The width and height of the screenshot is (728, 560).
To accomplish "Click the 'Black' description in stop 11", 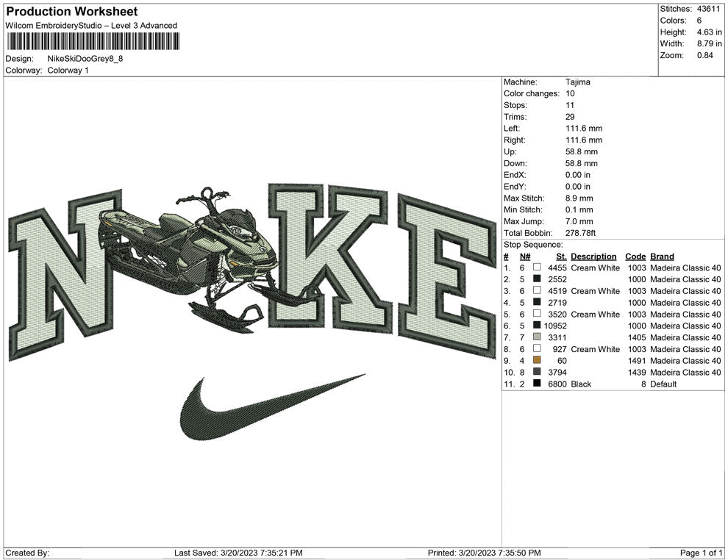I will click(x=581, y=384).
